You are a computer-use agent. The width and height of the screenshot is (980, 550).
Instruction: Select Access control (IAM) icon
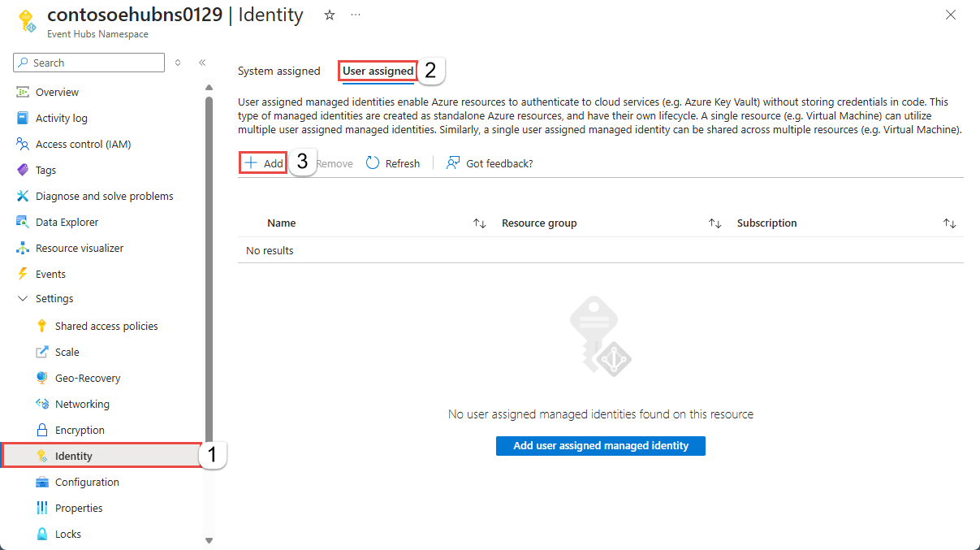tap(23, 144)
